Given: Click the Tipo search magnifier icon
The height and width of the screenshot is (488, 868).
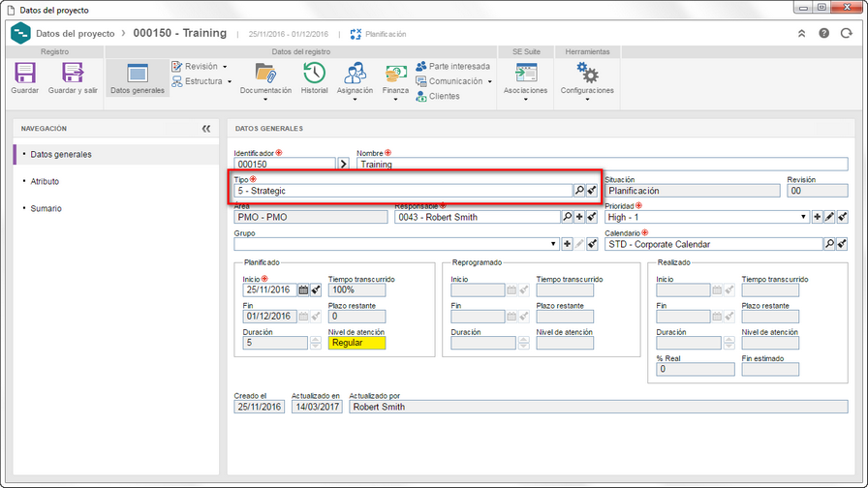Looking at the screenshot, I should point(579,191).
